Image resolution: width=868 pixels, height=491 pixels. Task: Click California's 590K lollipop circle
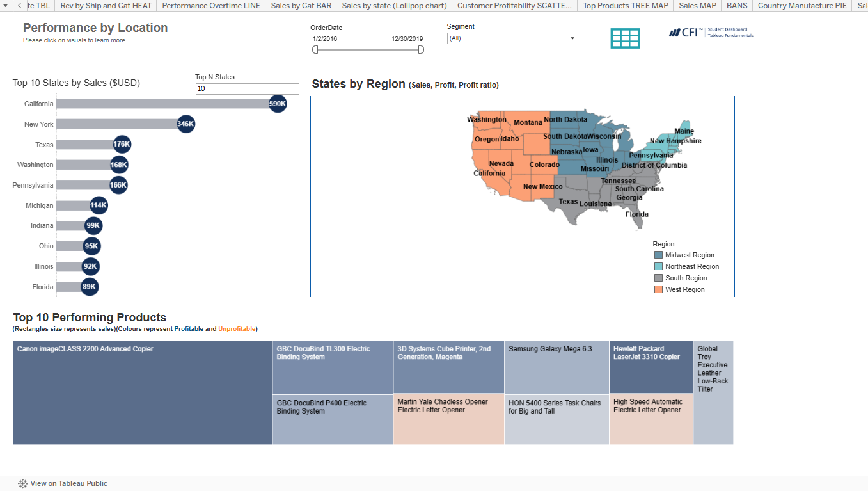tap(277, 104)
